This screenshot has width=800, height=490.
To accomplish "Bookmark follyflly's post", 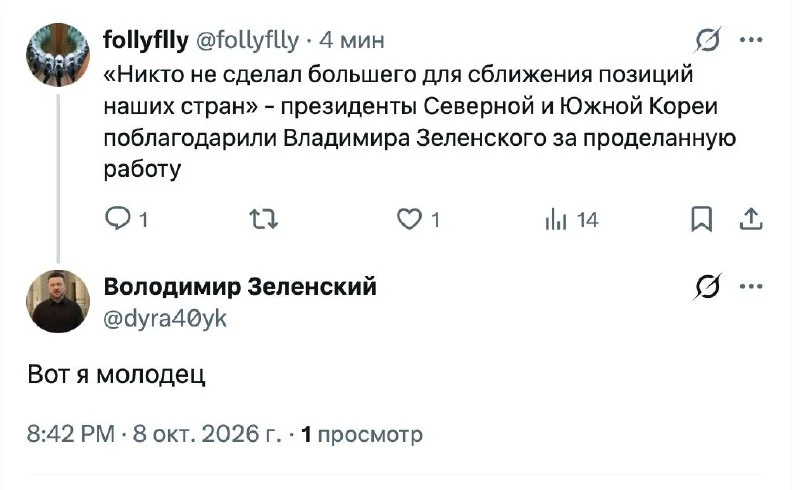I will [702, 219].
